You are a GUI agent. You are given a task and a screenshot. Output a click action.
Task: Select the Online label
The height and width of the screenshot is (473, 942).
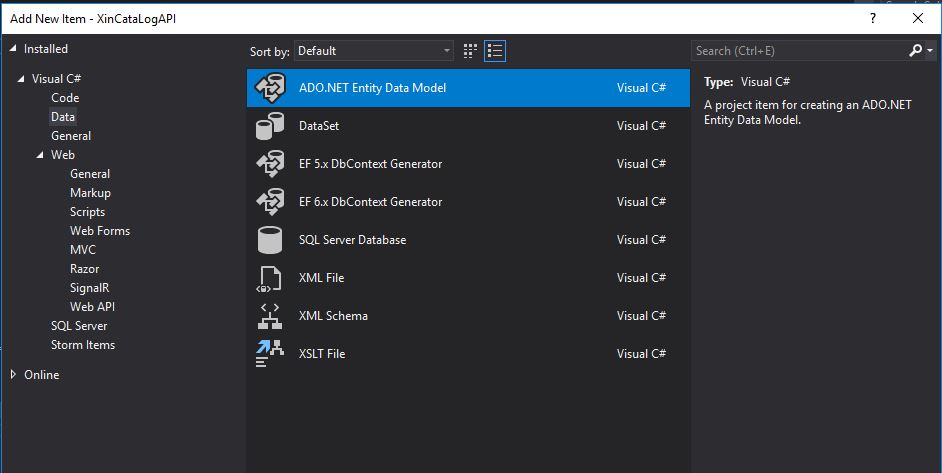click(41, 374)
